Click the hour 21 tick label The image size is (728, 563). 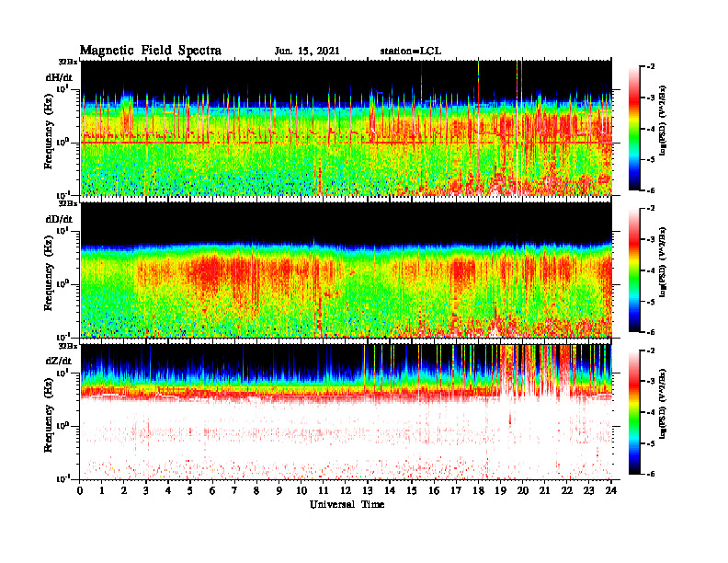tap(544, 490)
